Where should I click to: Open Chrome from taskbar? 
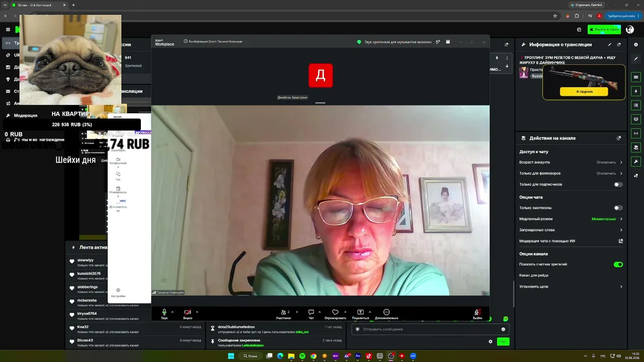point(313,356)
